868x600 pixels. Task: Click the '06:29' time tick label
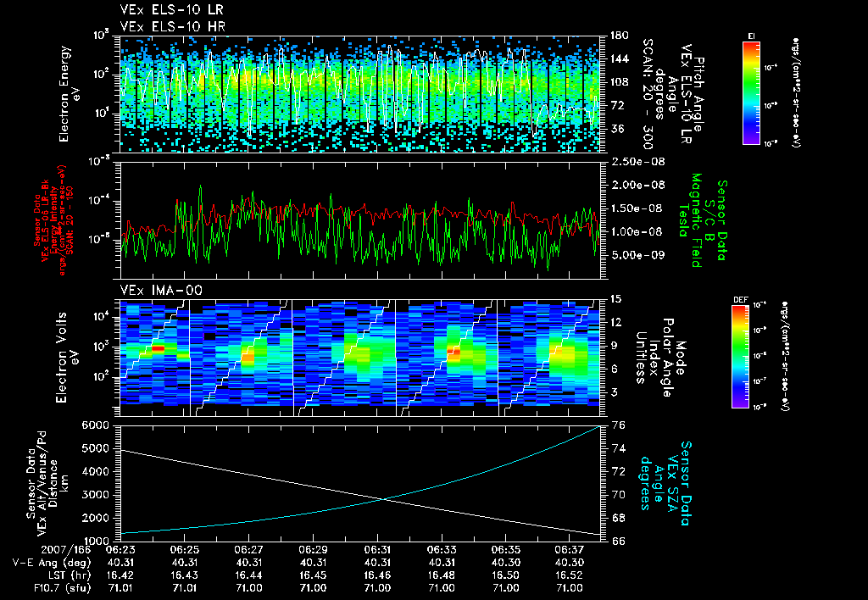(313, 550)
